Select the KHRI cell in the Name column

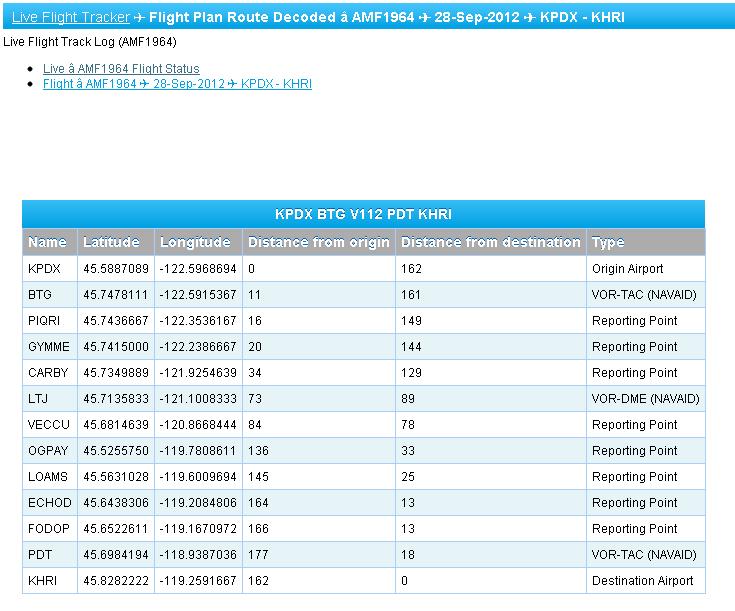[x=44, y=581]
